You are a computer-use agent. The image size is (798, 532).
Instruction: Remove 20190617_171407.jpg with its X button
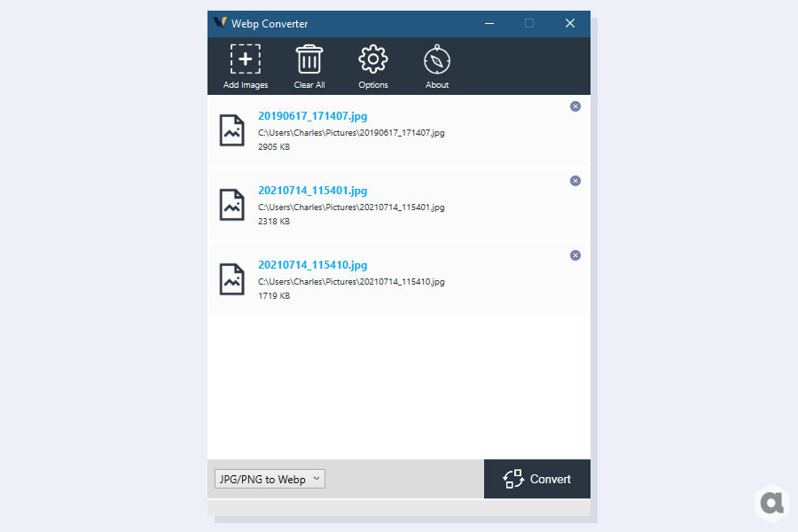[575, 106]
